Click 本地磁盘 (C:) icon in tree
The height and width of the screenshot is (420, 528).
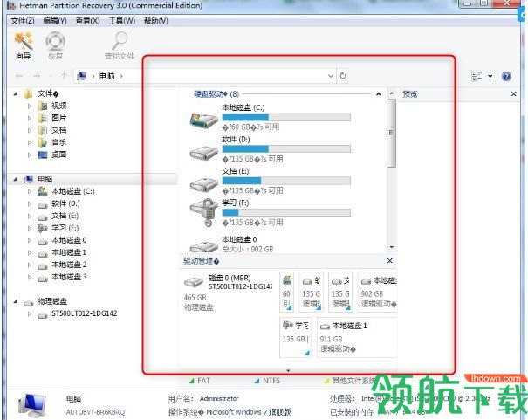(x=43, y=191)
